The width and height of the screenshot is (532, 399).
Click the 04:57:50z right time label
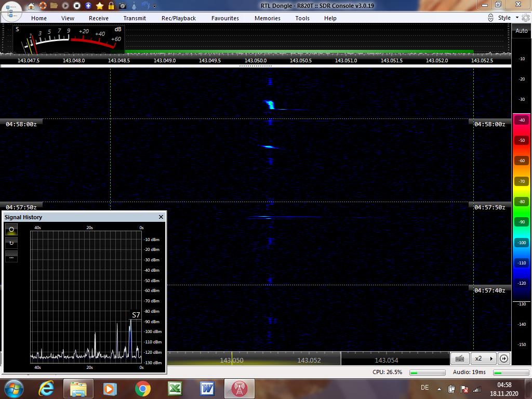(489, 207)
